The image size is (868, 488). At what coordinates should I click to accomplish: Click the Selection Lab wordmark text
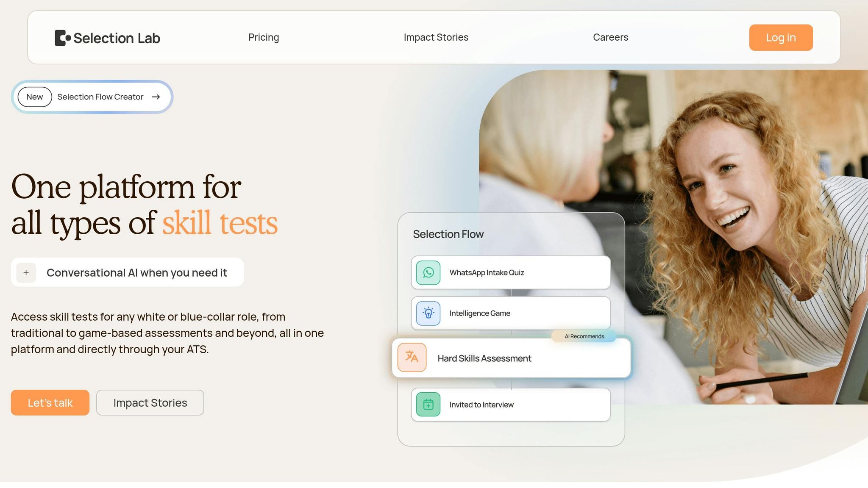click(117, 38)
